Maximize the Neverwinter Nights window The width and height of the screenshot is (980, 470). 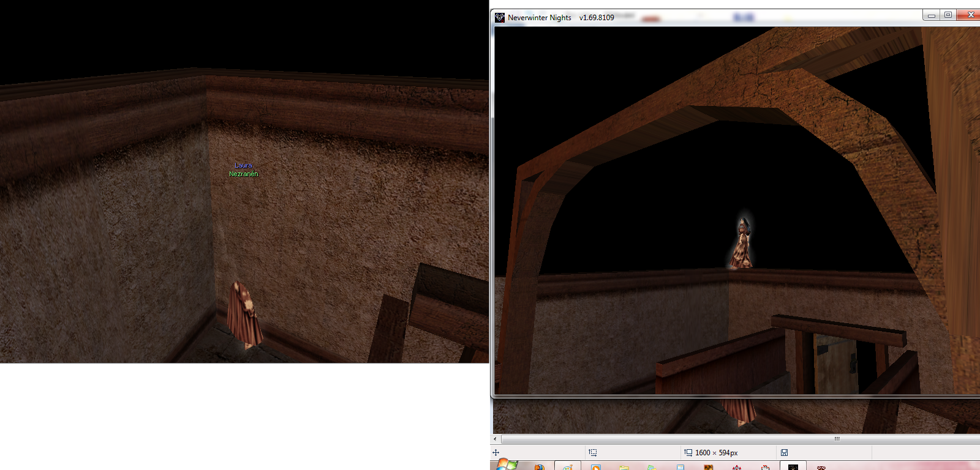pos(948,15)
